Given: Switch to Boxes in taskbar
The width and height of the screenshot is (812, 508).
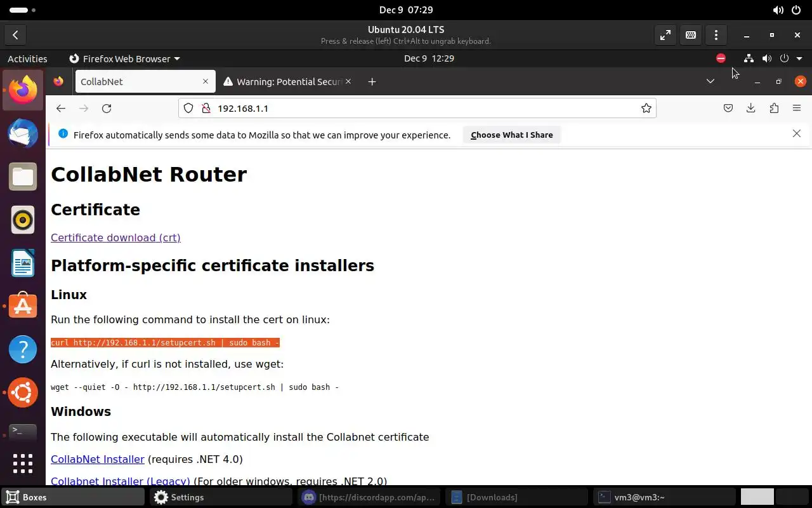Looking at the screenshot, I should pos(74,497).
